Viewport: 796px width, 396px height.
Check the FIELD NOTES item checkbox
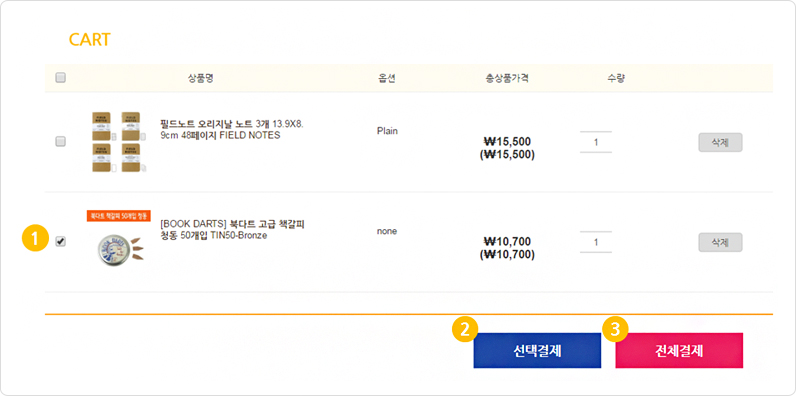click(x=60, y=142)
